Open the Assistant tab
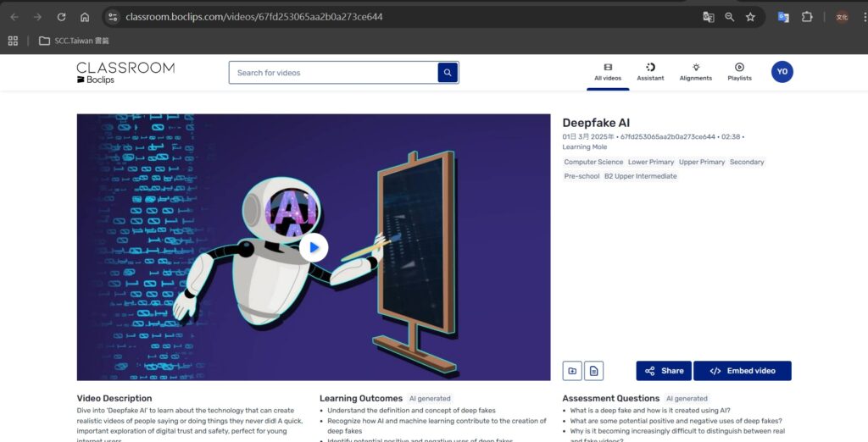The height and width of the screenshot is (442, 868). pyautogui.click(x=650, y=72)
